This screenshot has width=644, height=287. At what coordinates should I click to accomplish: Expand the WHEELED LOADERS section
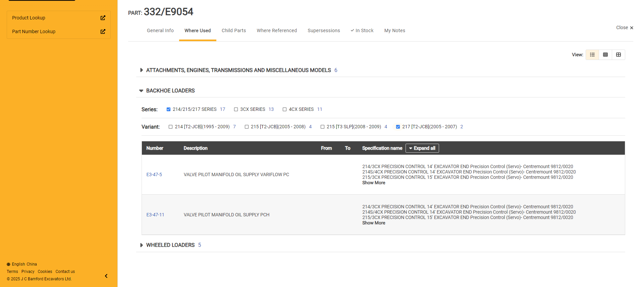[x=142, y=245]
